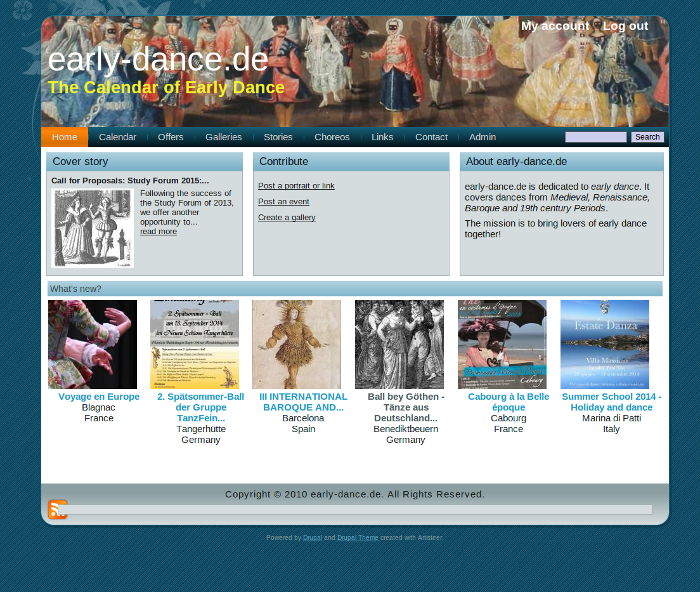This screenshot has height=592, width=700.
Task: Open the Choreos menu item
Action: (x=332, y=137)
